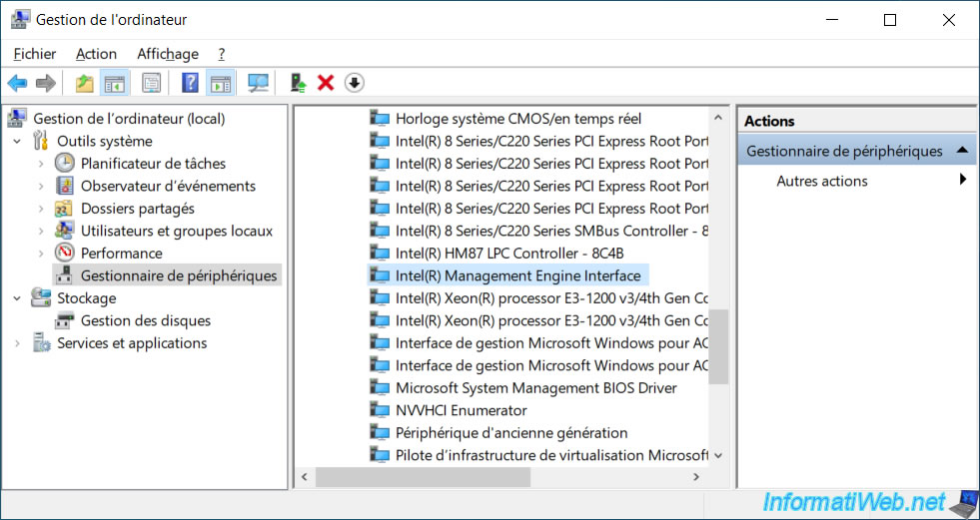Click the Intel(R) Management Engine Interface icon

point(380,275)
